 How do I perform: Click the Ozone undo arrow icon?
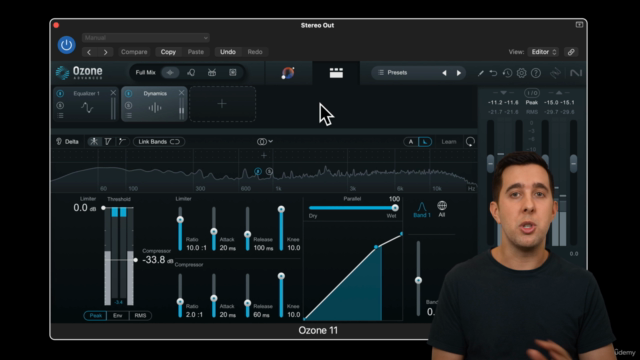coord(493,73)
